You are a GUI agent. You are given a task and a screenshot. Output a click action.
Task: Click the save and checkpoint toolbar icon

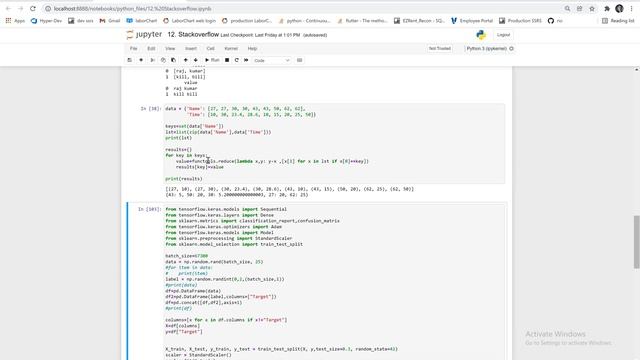point(130,60)
